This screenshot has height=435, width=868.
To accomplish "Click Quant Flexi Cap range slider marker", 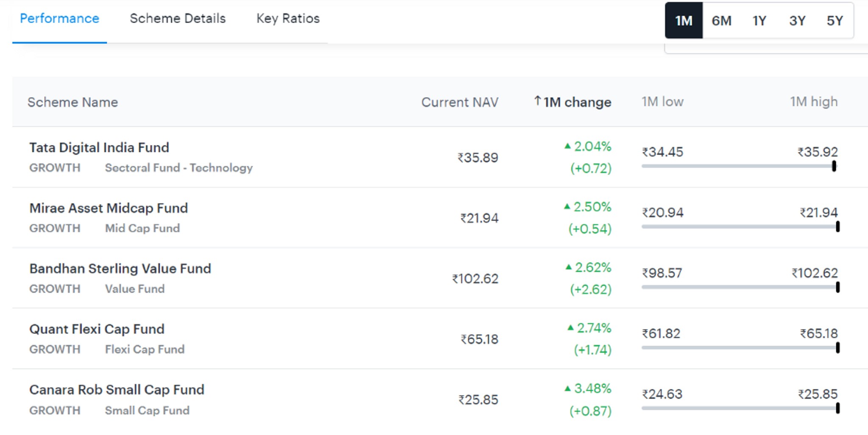I will (x=837, y=348).
